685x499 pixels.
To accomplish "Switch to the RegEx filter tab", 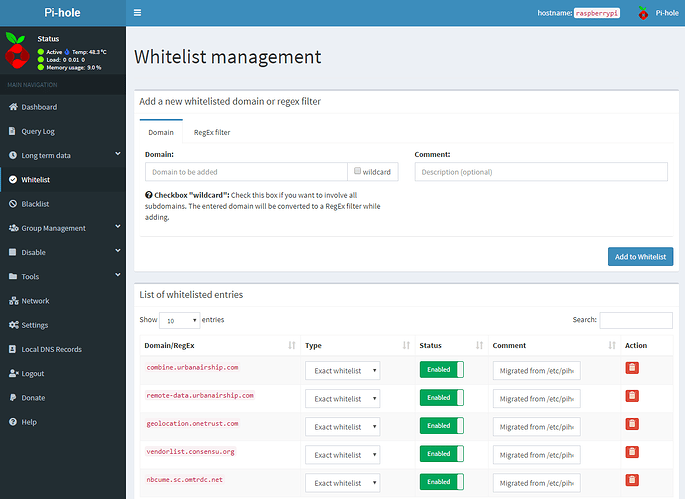I will click(211, 132).
